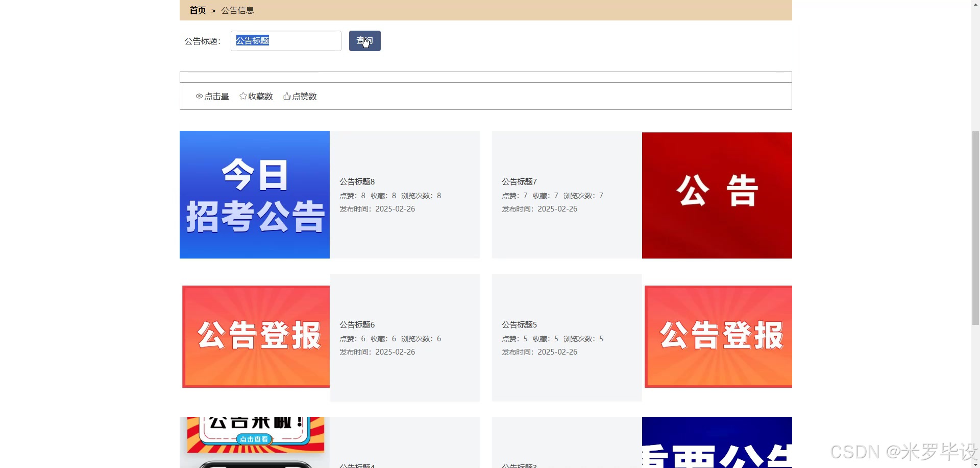Sort announcements by 收藏数

(x=256, y=96)
